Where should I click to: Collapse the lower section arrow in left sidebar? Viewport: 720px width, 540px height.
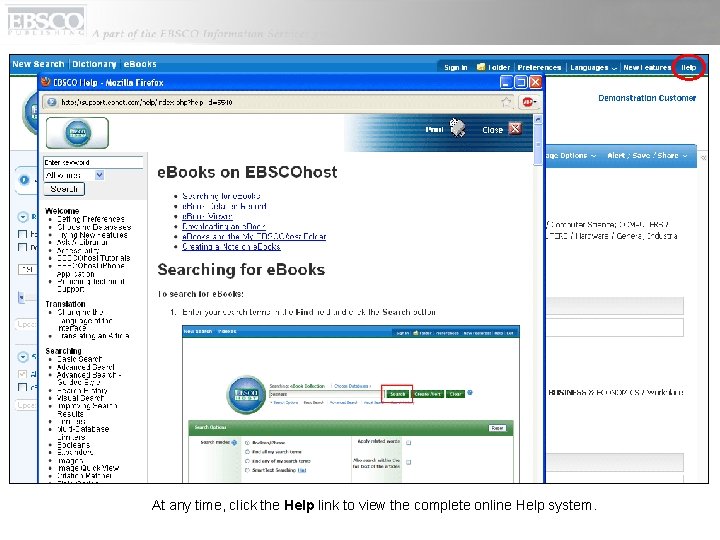click(22, 357)
